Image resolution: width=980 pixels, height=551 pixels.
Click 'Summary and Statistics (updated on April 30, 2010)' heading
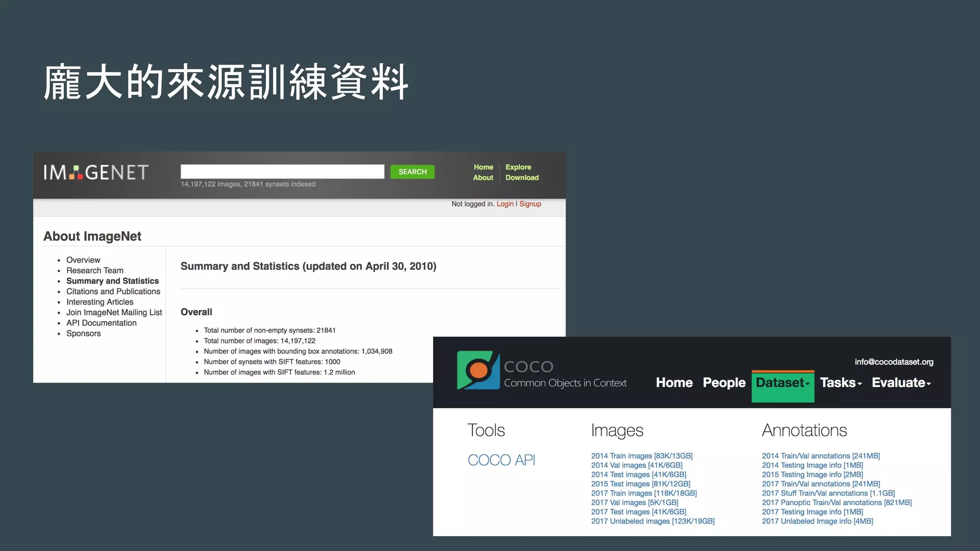click(308, 266)
